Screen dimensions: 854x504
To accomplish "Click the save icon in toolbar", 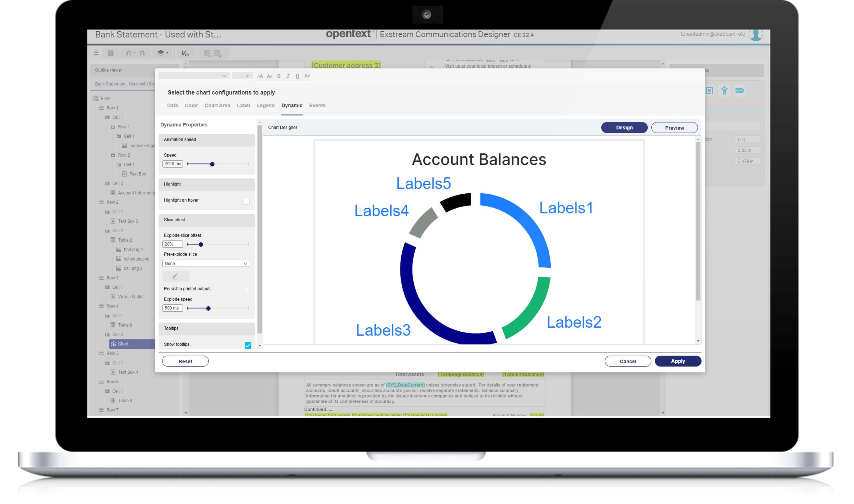I will click(x=110, y=53).
